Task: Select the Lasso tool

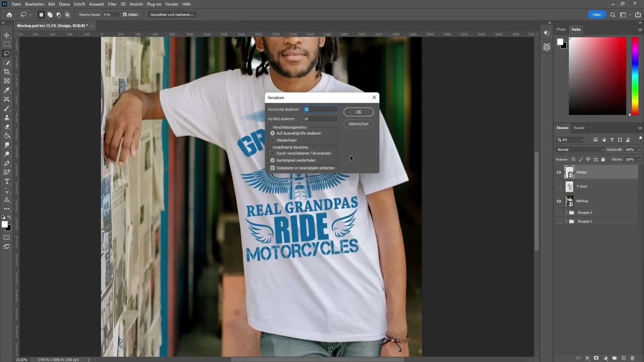Action: coord(7,53)
